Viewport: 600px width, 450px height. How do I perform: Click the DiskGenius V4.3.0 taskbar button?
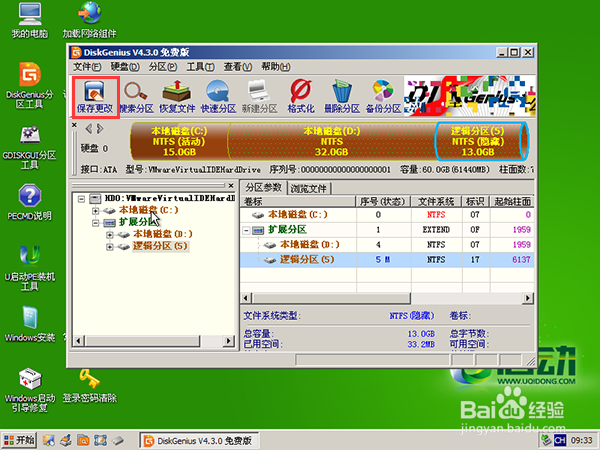pyautogui.click(x=199, y=441)
